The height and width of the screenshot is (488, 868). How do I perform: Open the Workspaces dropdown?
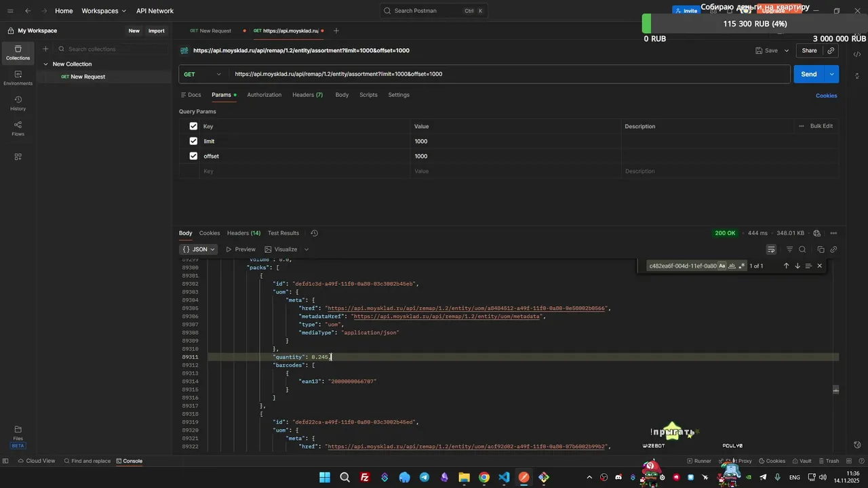point(104,11)
